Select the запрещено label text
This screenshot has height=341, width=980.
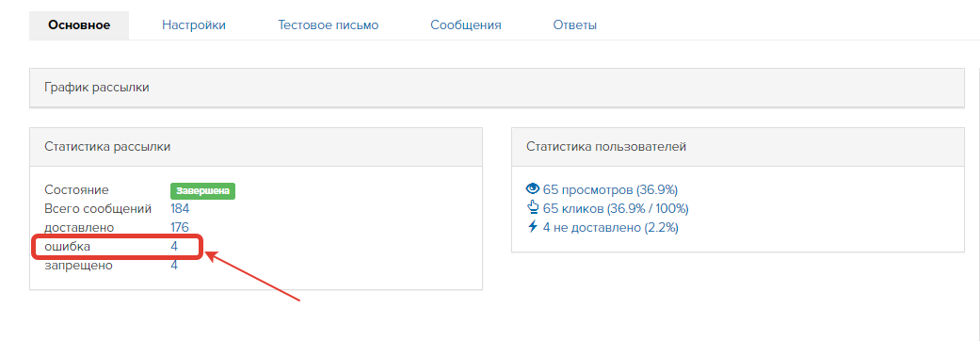(79, 266)
